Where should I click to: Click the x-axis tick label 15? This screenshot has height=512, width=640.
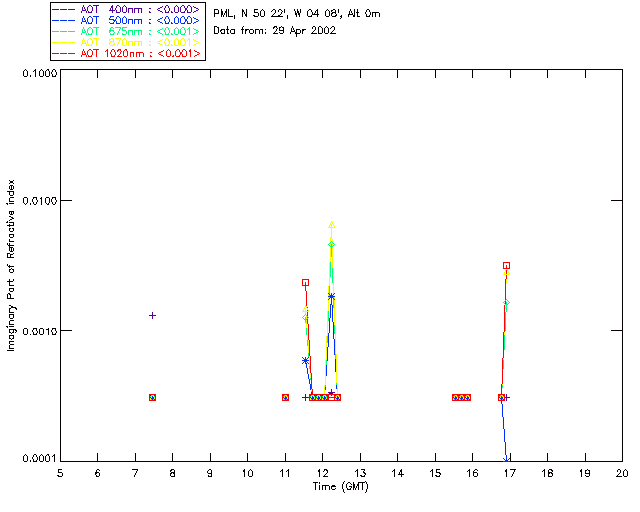tap(435, 473)
